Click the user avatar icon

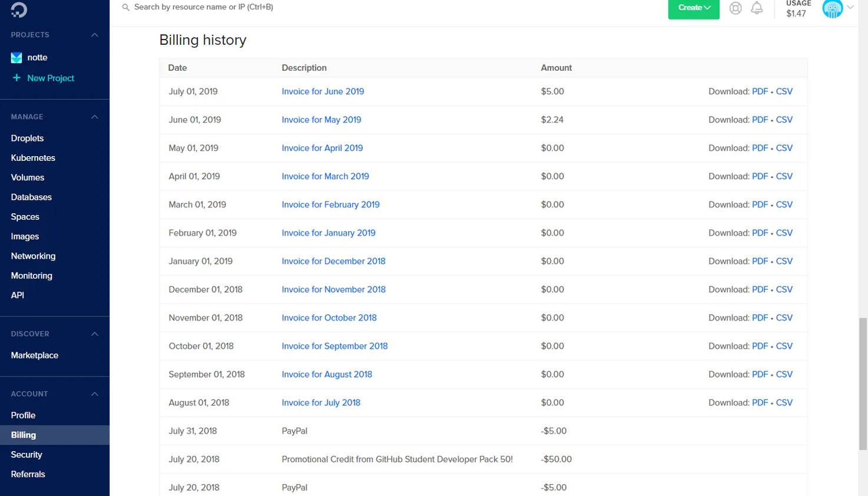[832, 9]
